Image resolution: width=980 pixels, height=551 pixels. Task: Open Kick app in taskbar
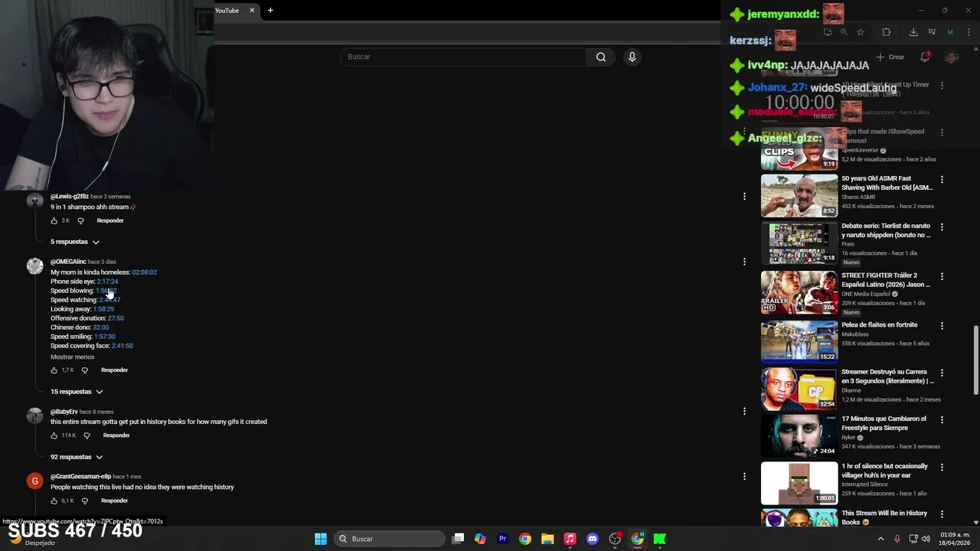click(659, 539)
